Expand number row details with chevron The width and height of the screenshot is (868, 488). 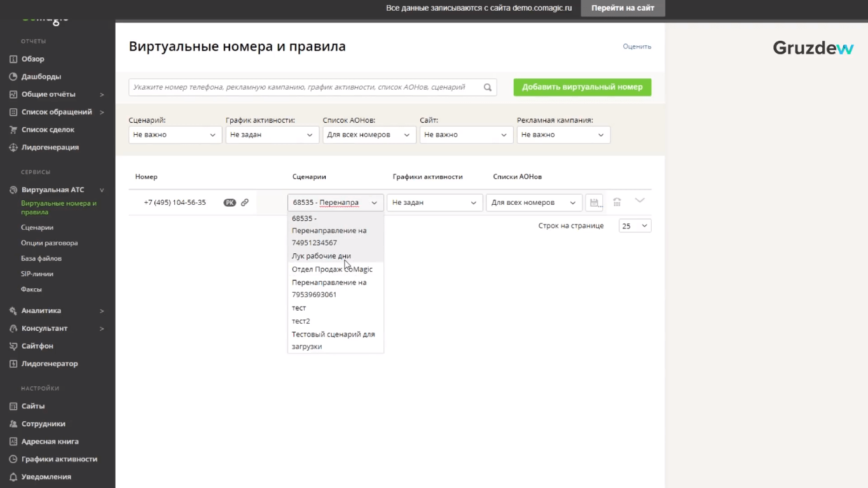640,200
